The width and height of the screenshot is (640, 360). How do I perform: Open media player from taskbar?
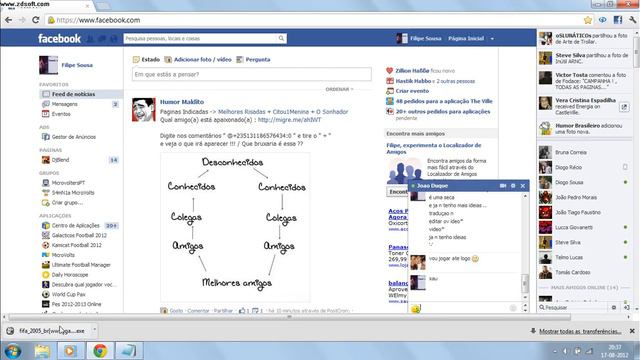pos(70,351)
